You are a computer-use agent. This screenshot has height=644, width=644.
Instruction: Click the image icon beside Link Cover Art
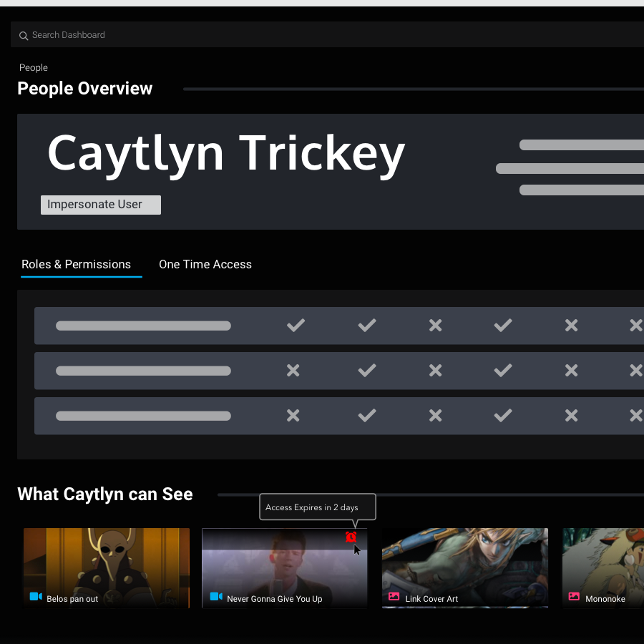pyautogui.click(x=394, y=596)
